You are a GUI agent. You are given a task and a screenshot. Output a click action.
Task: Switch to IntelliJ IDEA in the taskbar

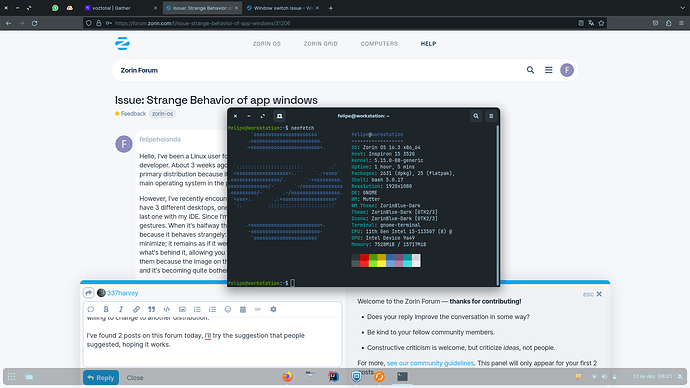334,377
